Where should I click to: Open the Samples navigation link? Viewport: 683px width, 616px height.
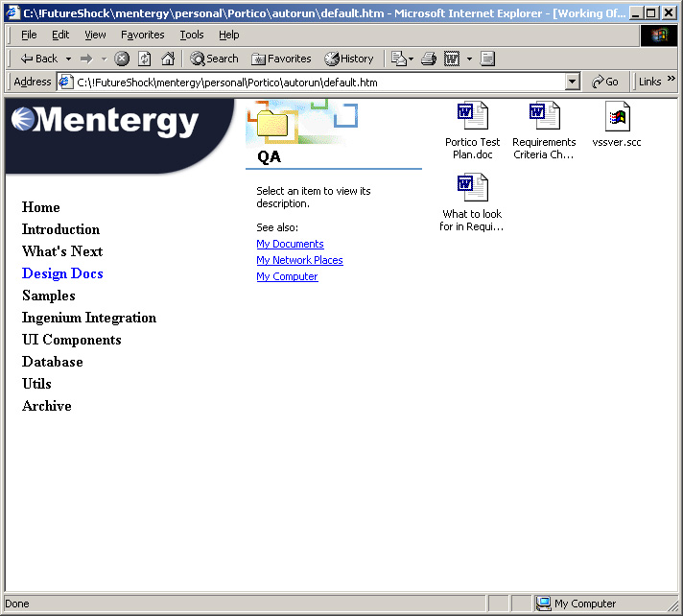coord(48,296)
